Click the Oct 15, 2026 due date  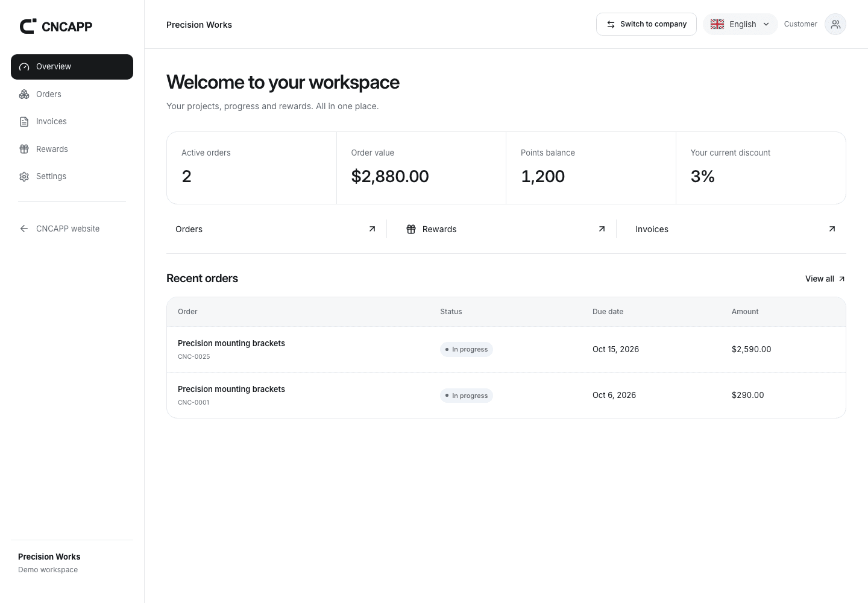(x=615, y=349)
